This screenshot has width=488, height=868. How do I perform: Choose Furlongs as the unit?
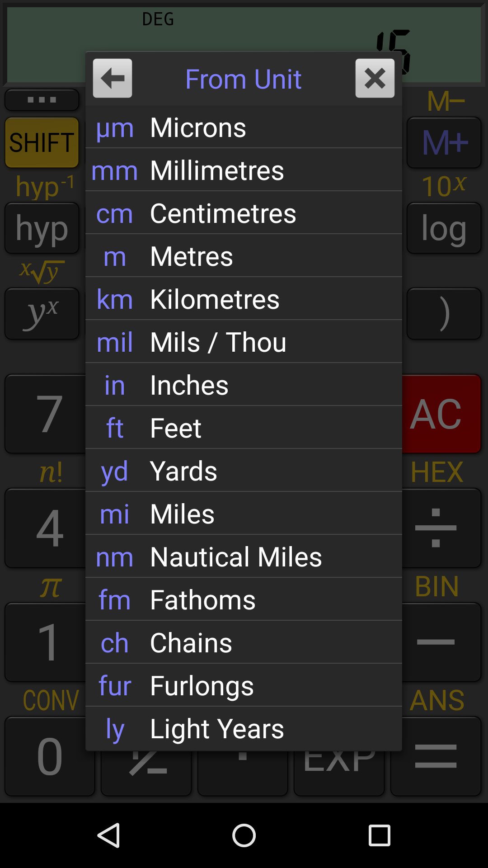pos(244,685)
